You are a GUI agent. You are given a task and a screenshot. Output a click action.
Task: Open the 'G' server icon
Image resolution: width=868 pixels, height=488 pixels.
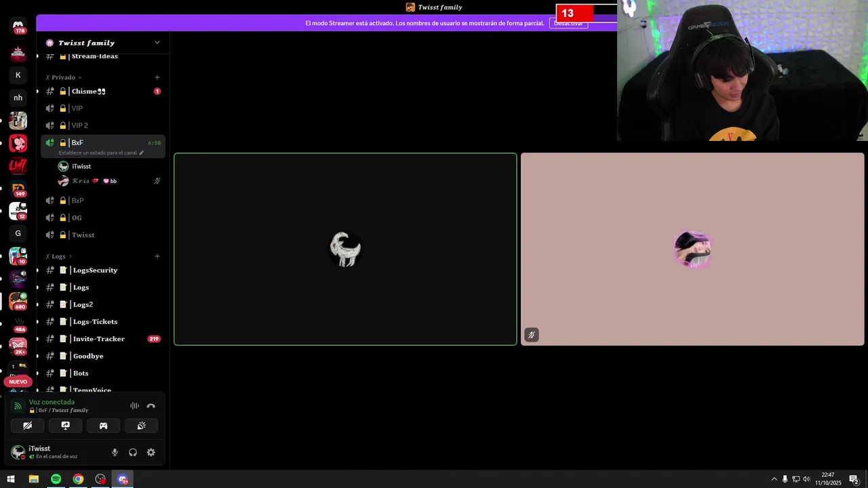pyautogui.click(x=18, y=233)
